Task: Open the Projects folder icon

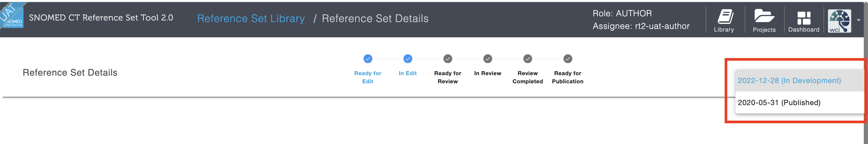Action: tap(764, 16)
